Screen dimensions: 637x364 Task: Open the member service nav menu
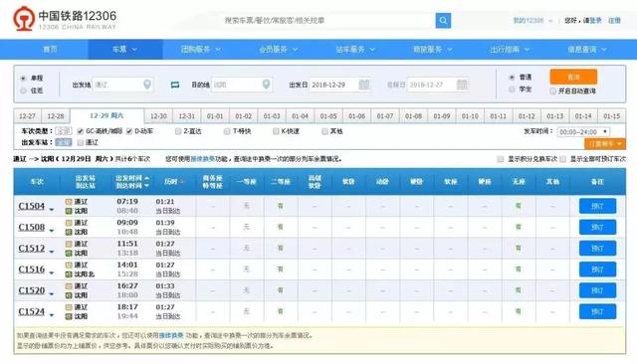click(279, 50)
